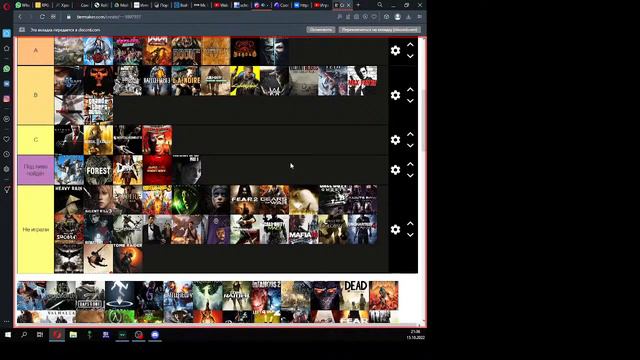Open a new tab with plus button
The height and width of the screenshot is (360, 640).
pyautogui.click(x=358, y=5)
